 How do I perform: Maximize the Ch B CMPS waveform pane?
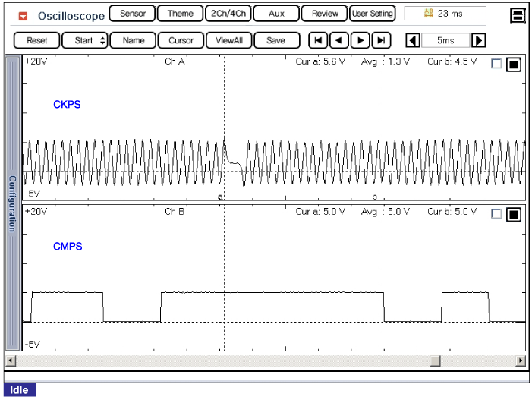coord(513,214)
